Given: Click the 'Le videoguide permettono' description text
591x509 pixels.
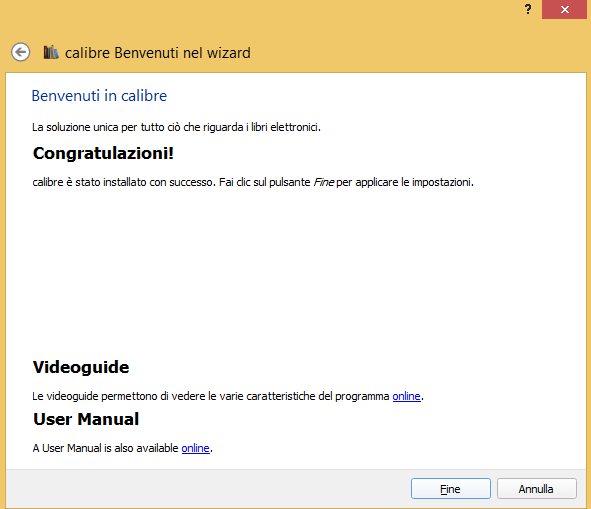Looking at the screenshot, I should point(211,396).
